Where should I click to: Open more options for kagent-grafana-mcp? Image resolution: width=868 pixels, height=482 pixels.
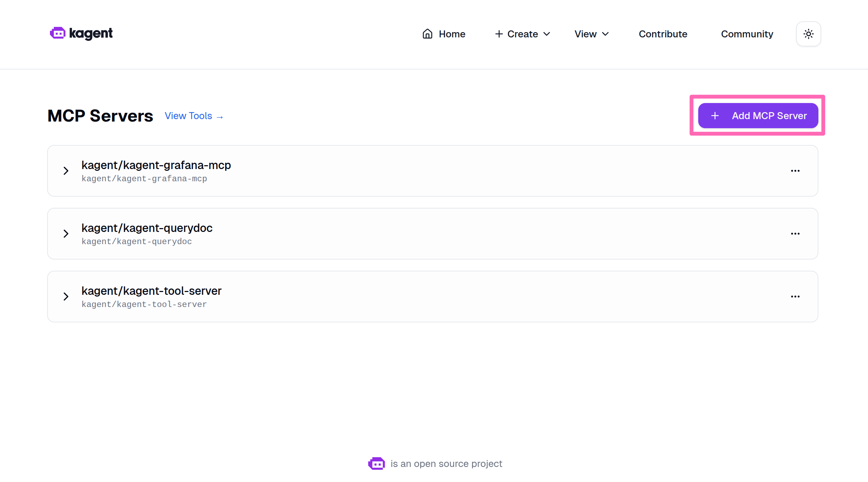point(795,171)
